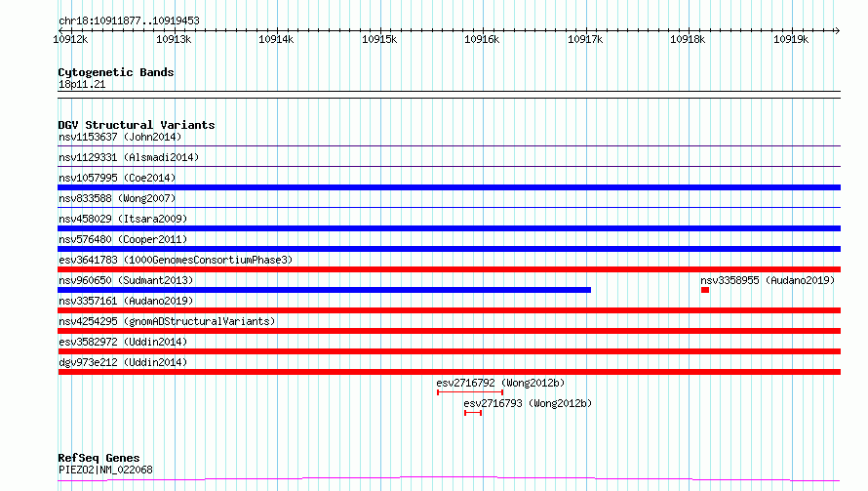Click the 10916k ruler tick label

(482, 39)
